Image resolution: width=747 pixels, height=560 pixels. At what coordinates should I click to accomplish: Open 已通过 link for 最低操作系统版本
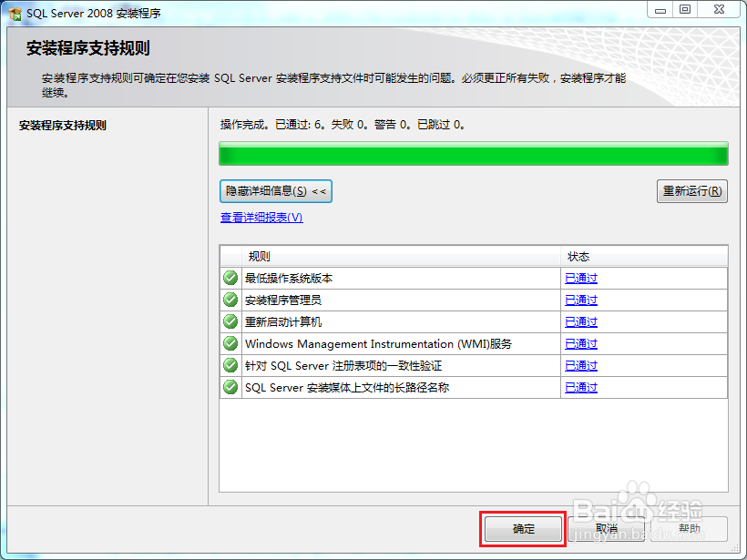[580, 278]
